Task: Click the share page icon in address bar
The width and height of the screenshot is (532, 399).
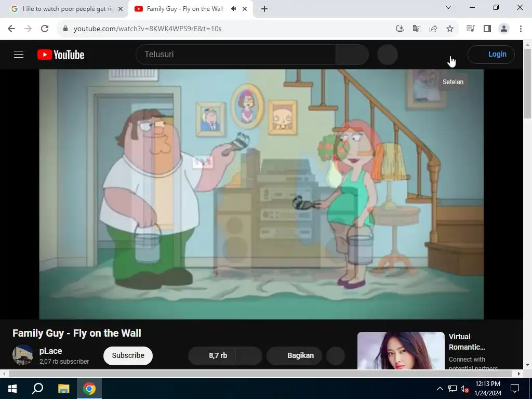Action: pos(433,29)
